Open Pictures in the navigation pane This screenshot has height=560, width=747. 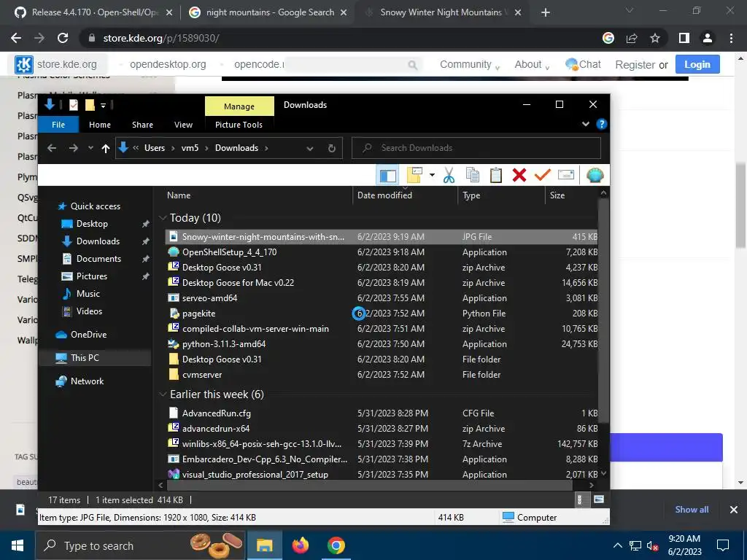(91, 276)
